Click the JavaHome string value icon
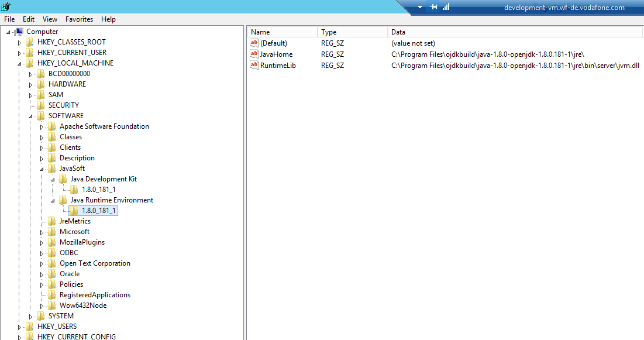Viewport: 644px width, 340px height. [254, 54]
